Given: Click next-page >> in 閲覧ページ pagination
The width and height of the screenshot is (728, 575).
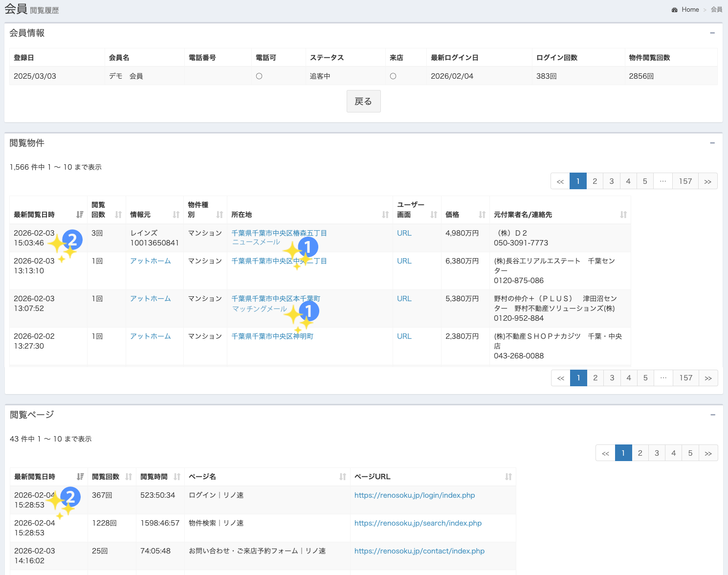Looking at the screenshot, I should tap(708, 453).
